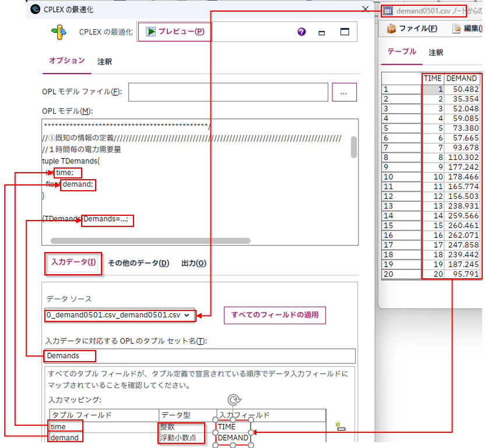The height and width of the screenshot is (448, 488).
Task: Click the Preview (プレビュー) button
Action: 175,32
